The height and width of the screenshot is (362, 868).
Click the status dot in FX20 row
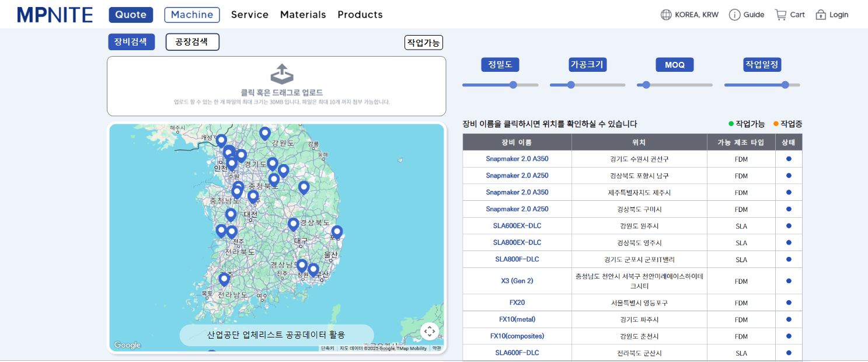[x=789, y=302]
